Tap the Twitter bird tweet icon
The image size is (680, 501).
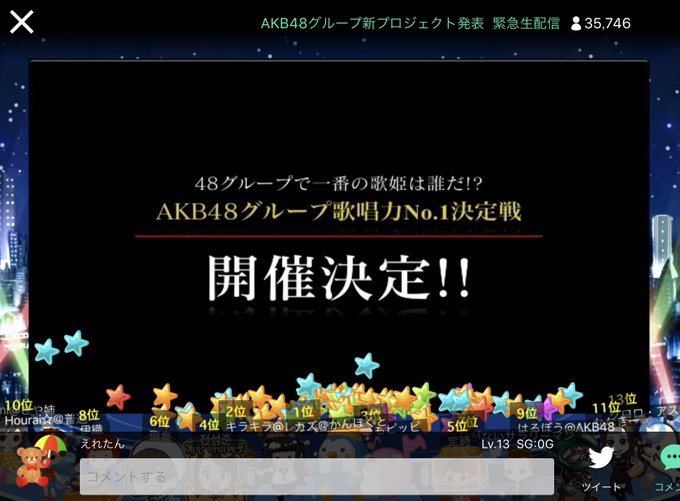[601, 458]
